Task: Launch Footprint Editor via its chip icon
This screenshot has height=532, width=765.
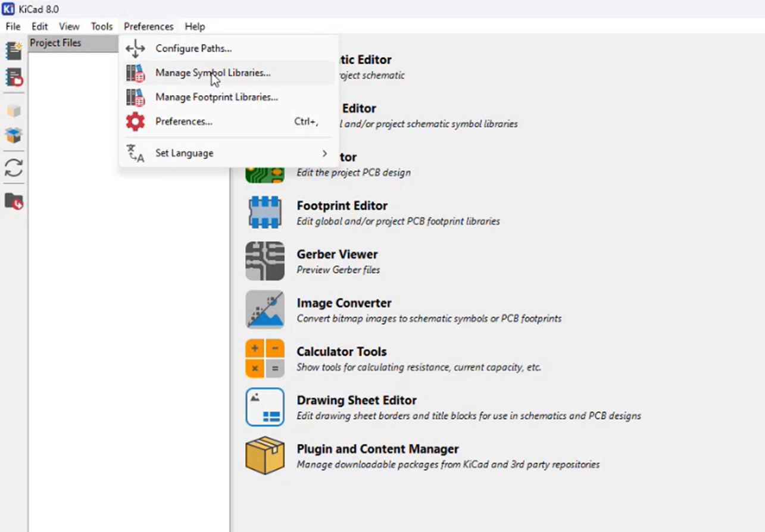Action: click(265, 212)
